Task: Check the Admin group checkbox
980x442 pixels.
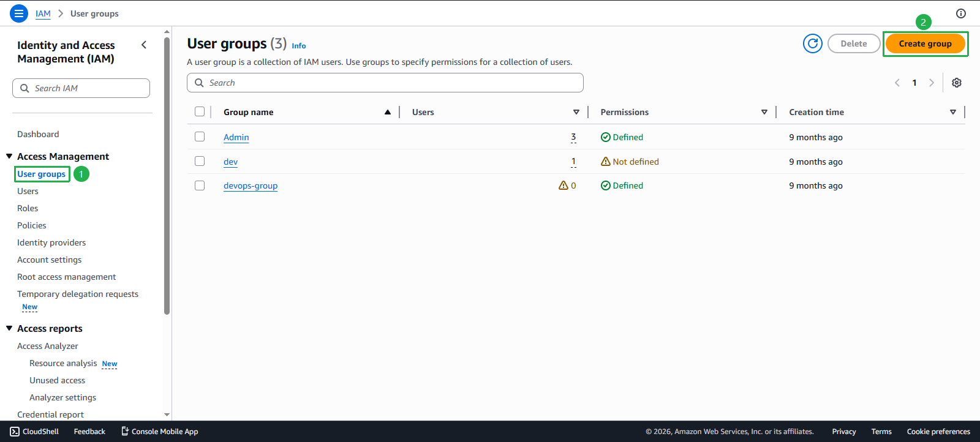Action: point(200,137)
